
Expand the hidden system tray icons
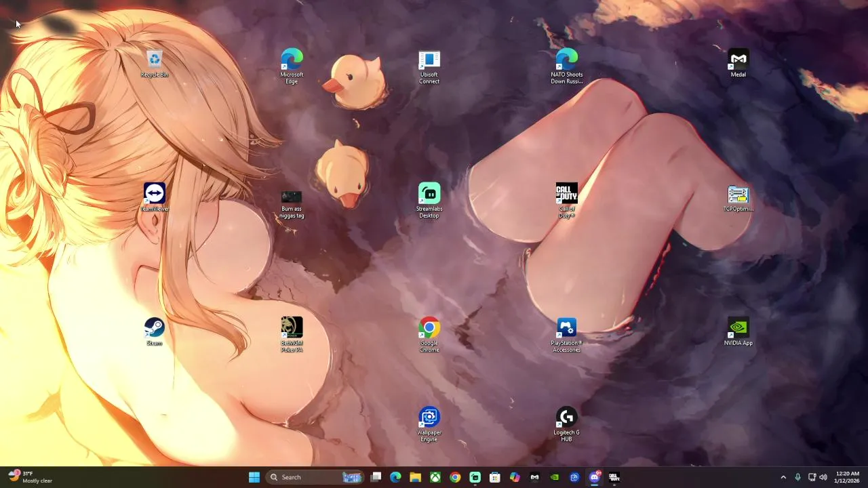point(783,477)
